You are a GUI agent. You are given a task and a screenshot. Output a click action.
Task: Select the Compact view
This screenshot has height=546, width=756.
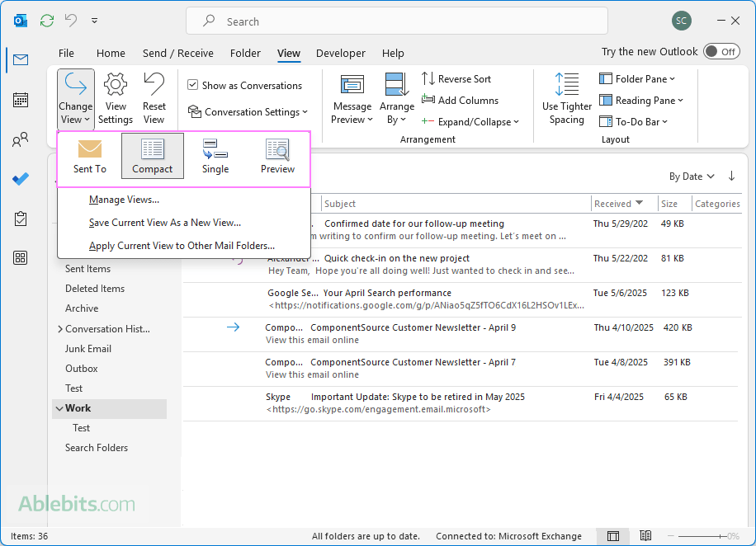point(153,157)
